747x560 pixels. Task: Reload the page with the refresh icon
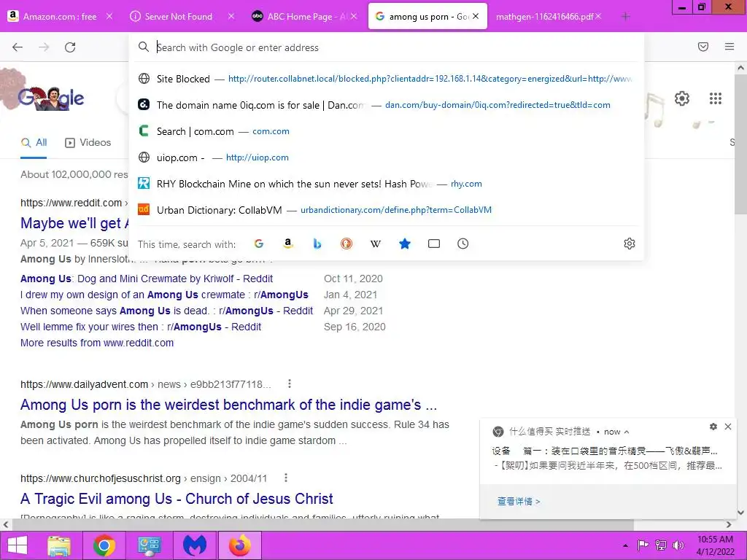click(70, 47)
